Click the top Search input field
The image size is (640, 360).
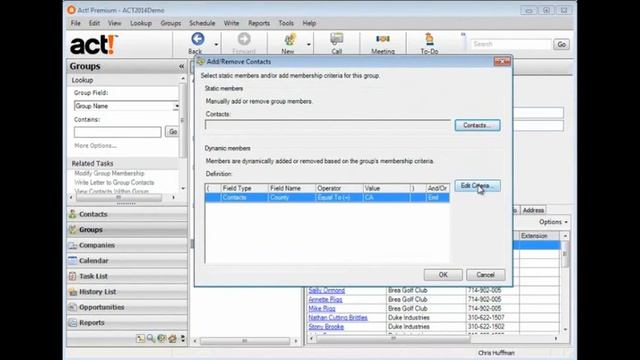(511, 44)
